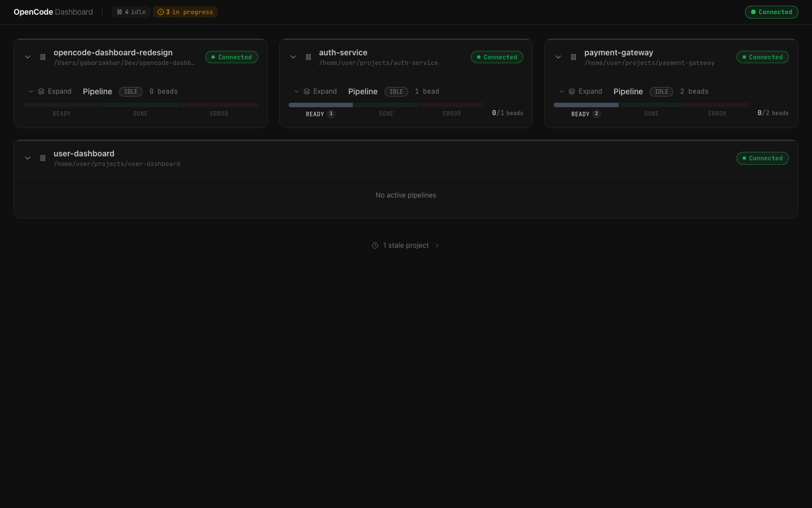The image size is (812, 508).
Task: Click 'No active pipelines' message
Action: (x=406, y=195)
